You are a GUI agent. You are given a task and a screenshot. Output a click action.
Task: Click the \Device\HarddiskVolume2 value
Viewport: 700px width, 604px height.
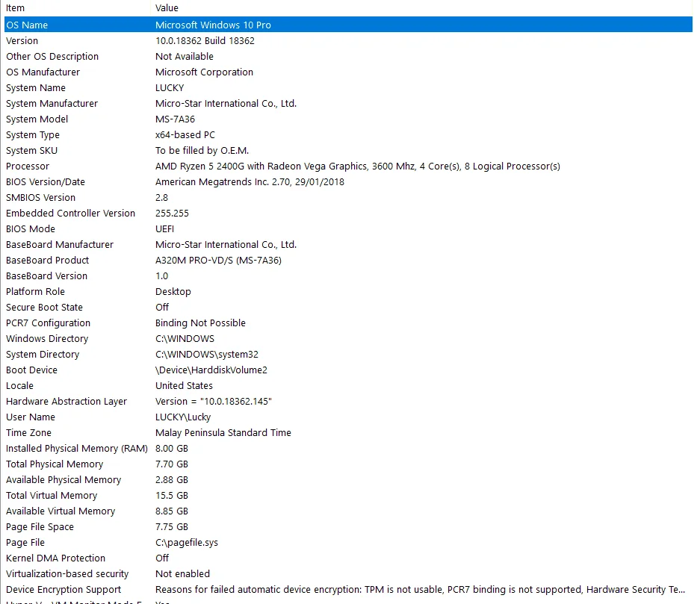[211, 370]
